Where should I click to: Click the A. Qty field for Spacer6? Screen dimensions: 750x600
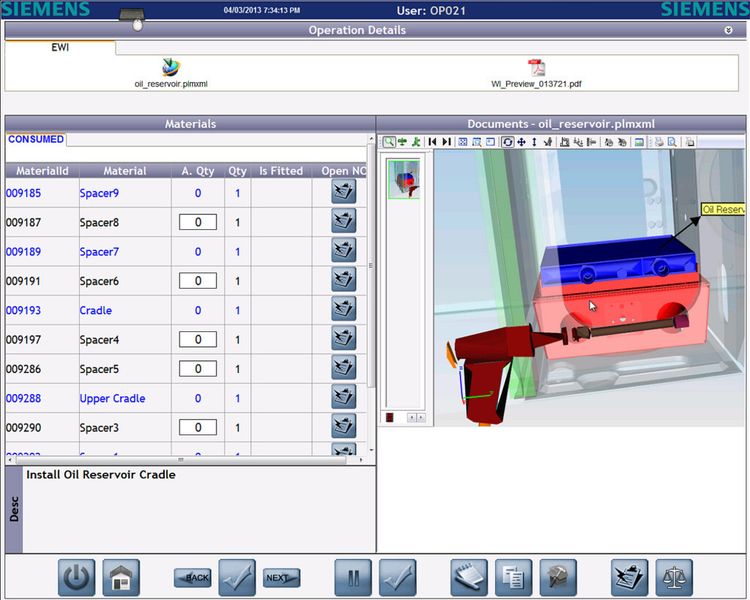click(198, 281)
